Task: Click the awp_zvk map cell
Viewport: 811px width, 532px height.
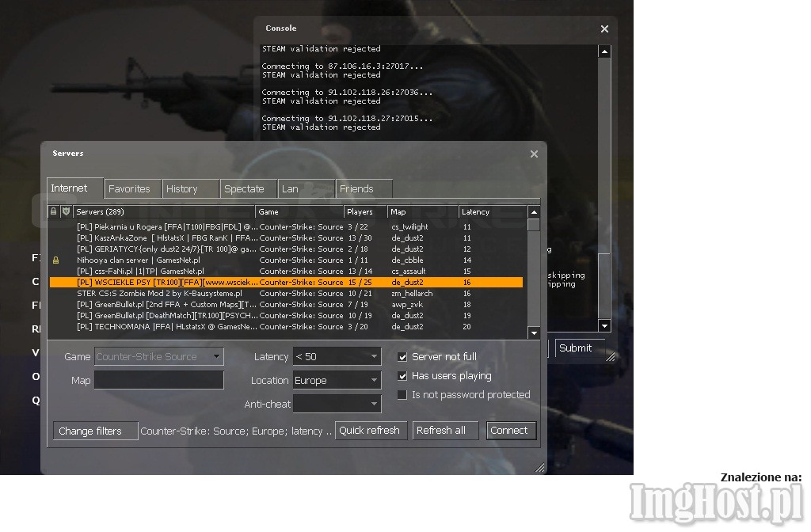Action: point(407,305)
